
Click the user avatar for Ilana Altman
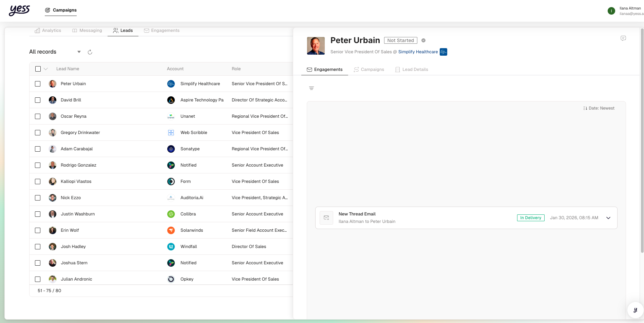[611, 11]
